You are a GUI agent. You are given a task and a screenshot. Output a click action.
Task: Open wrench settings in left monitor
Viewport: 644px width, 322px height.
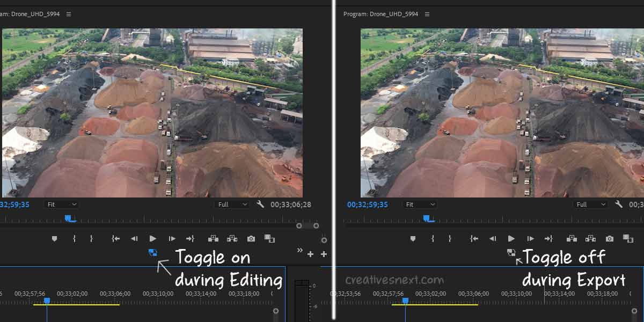click(261, 204)
